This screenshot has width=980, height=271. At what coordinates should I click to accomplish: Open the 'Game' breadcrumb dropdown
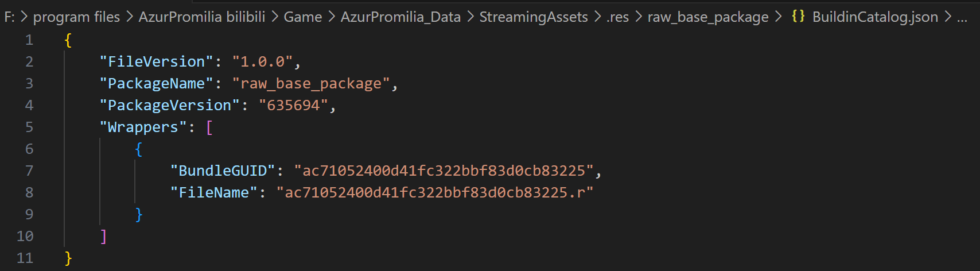click(303, 17)
